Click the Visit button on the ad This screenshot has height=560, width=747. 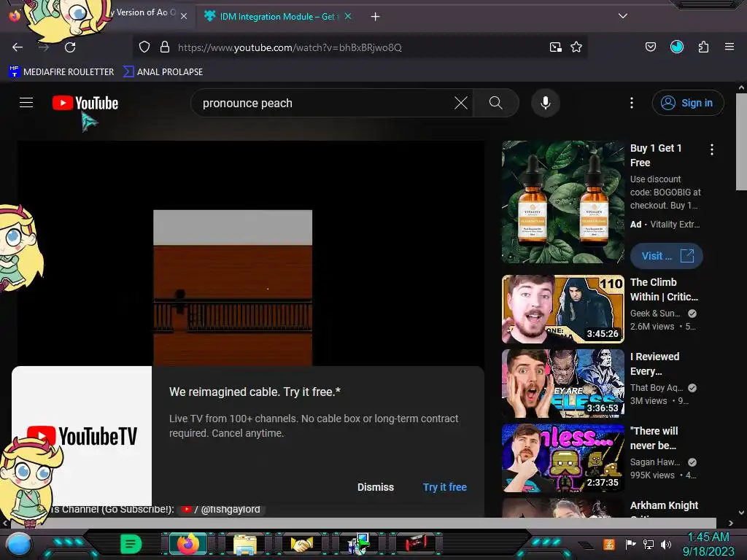[666, 256]
